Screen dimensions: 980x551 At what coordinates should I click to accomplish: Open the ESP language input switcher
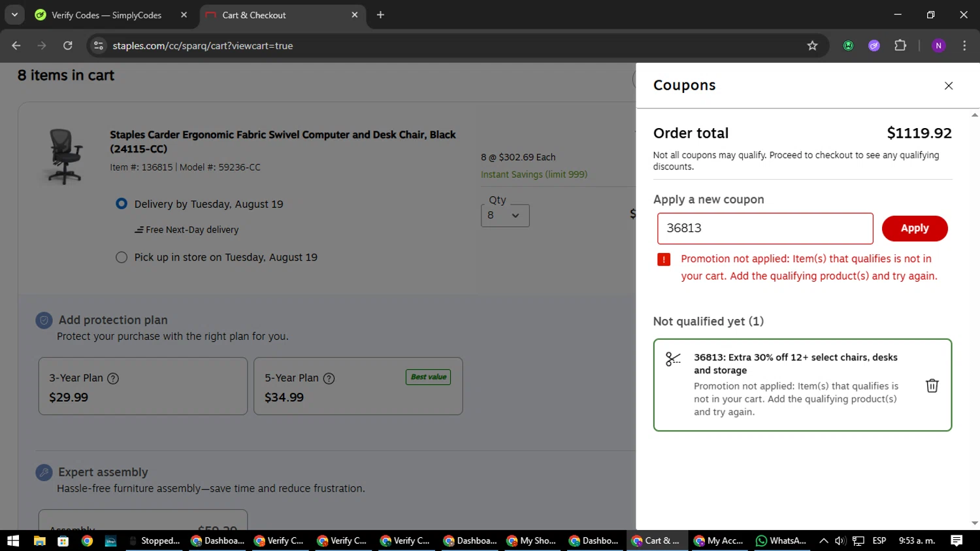[x=879, y=541]
